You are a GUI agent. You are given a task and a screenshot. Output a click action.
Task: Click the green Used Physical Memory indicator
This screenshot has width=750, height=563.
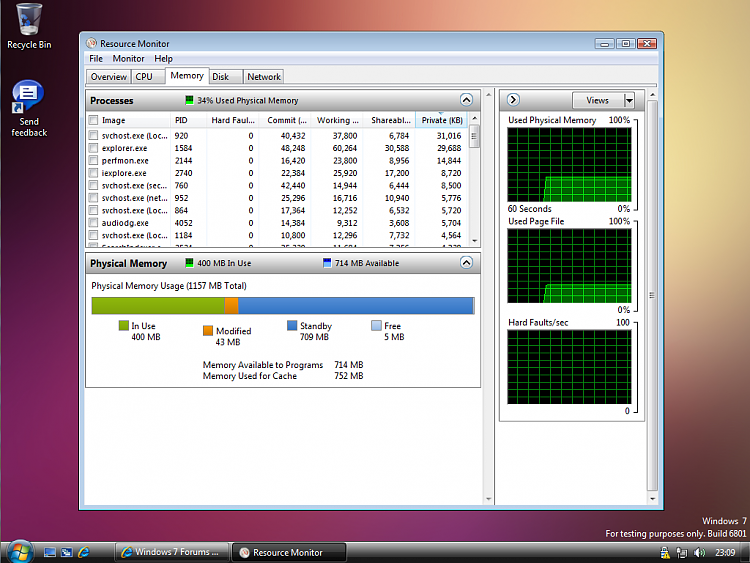[x=189, y=100]
